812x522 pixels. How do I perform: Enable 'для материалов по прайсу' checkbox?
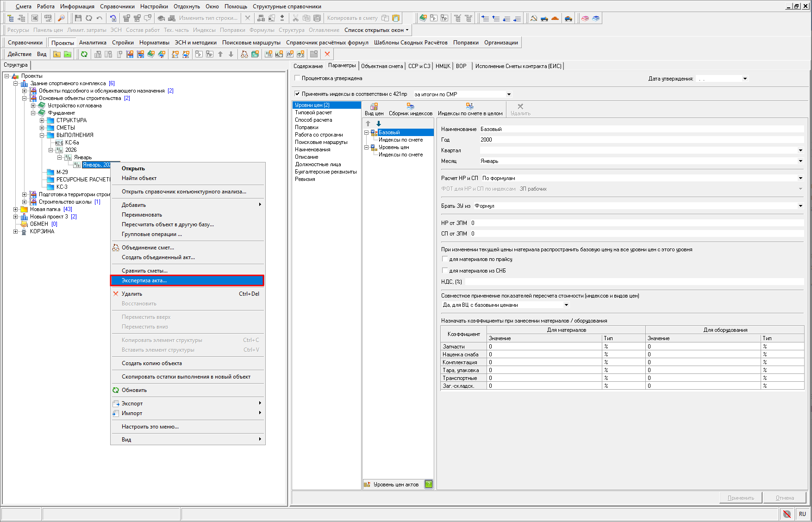click(x=445, y=259)
